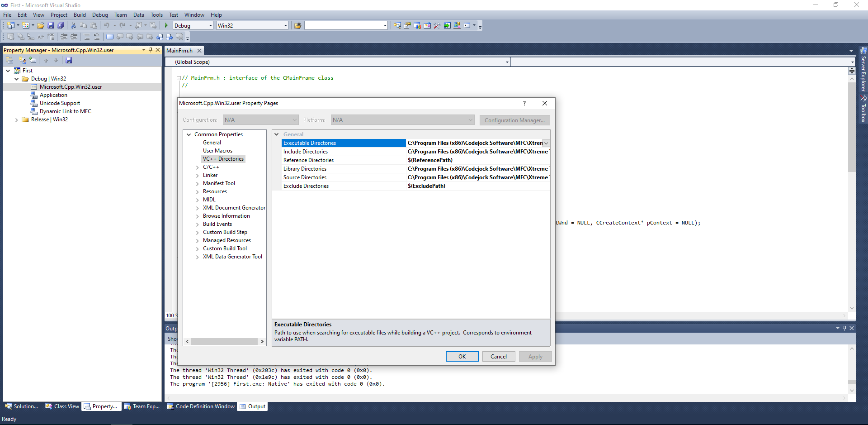This screenshot has width=868, height=425.
Task: Select User Macros in property tree
Action: coord(217,151)
